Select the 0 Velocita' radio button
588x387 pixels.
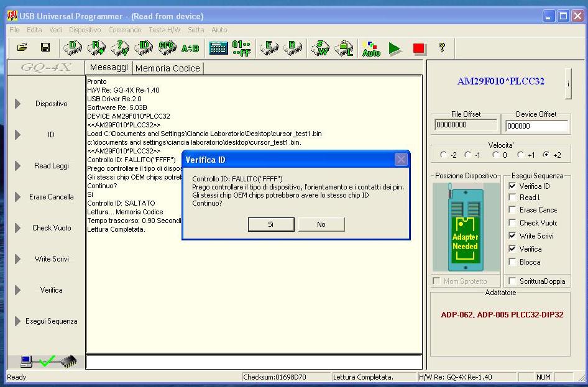(496, 155)
